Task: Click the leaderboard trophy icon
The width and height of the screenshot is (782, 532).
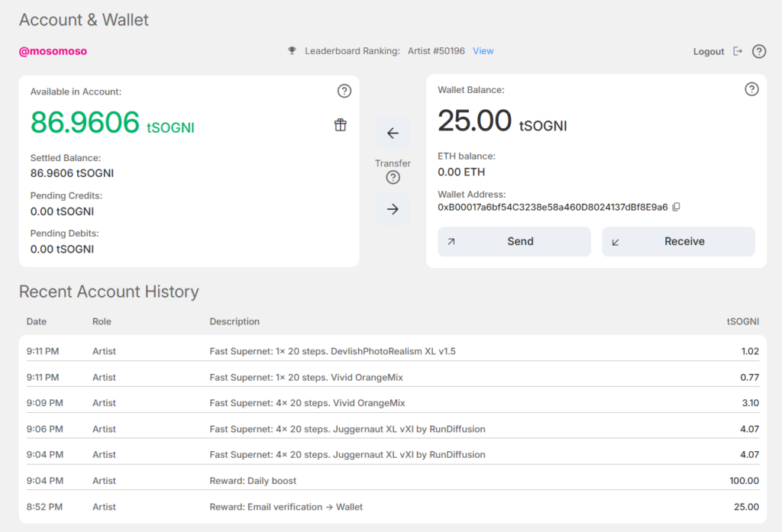Action: [x=292, y=51]
